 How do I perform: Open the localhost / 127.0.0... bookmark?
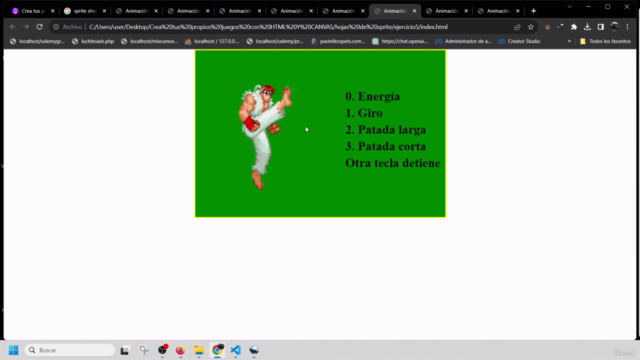pyautogui.click(x=212, y=41)
